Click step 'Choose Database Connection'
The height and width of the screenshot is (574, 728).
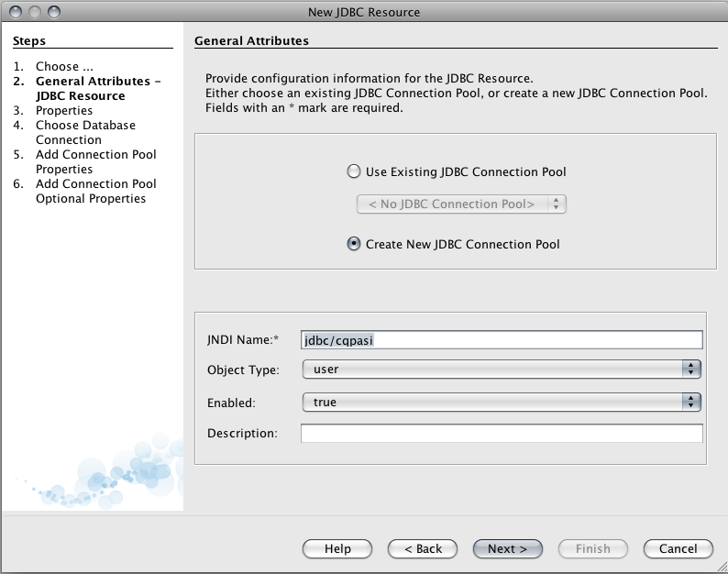click(x=85, y=132)
